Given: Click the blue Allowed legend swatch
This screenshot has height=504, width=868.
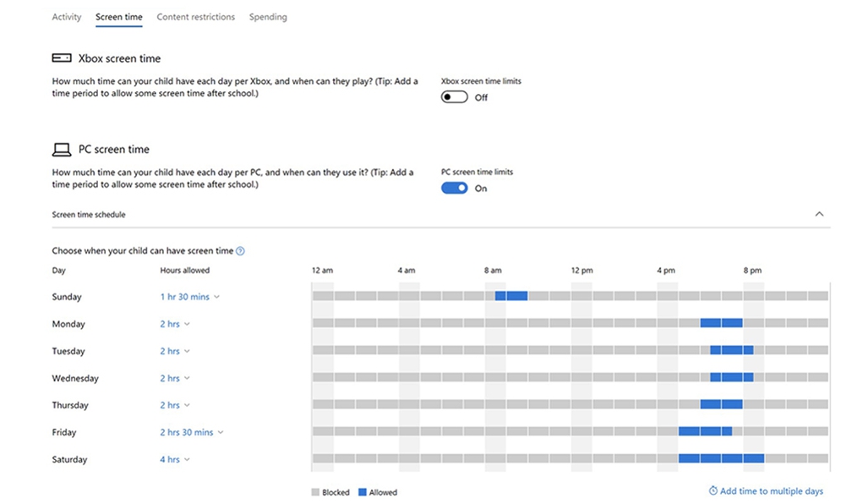Looking at the screenshot, I should pos(363,492).
